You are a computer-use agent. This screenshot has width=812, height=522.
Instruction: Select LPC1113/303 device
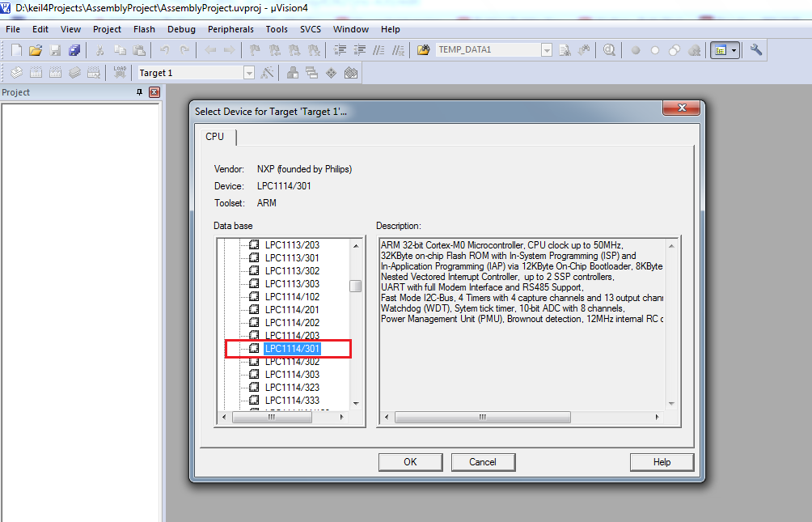pyautogui.click(x=292, y=283)
